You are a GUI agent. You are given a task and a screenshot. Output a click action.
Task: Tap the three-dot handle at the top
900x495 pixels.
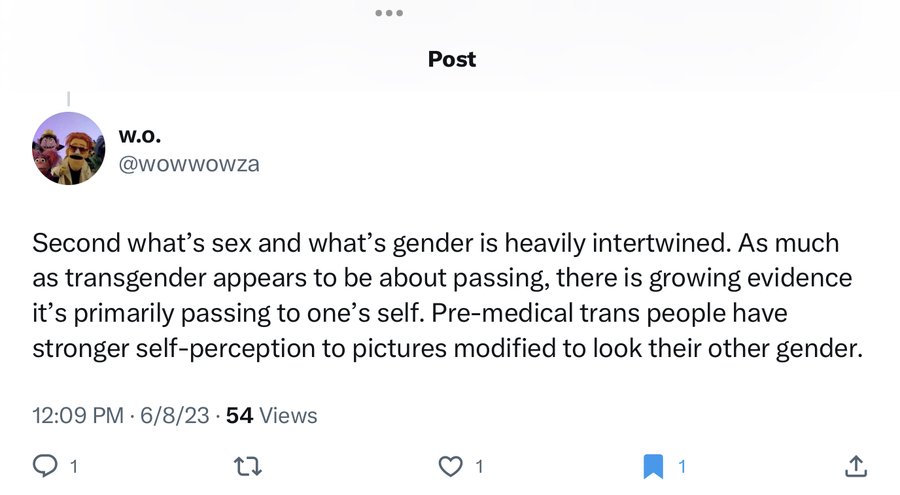pos(389,13)
